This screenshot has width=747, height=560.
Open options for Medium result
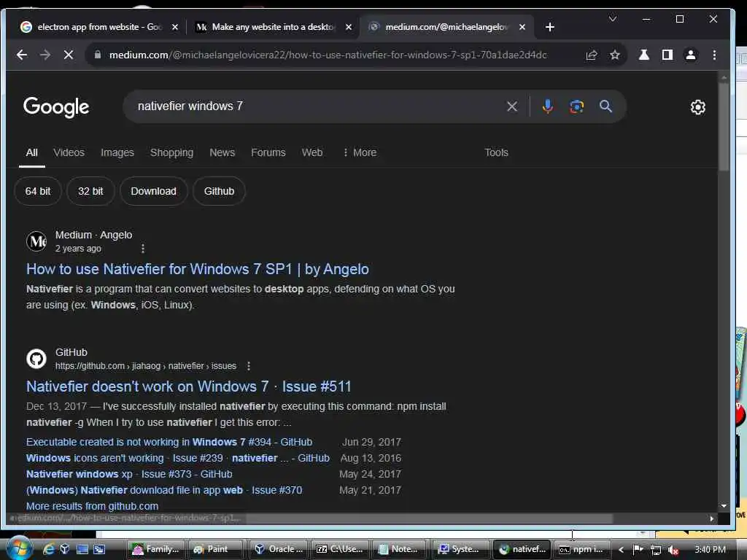[143, 248]
